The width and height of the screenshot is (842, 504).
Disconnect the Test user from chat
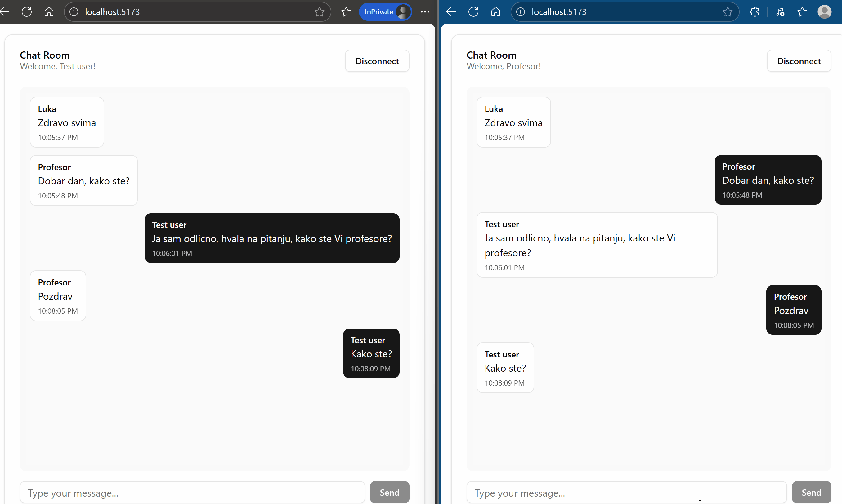(377, 61)
